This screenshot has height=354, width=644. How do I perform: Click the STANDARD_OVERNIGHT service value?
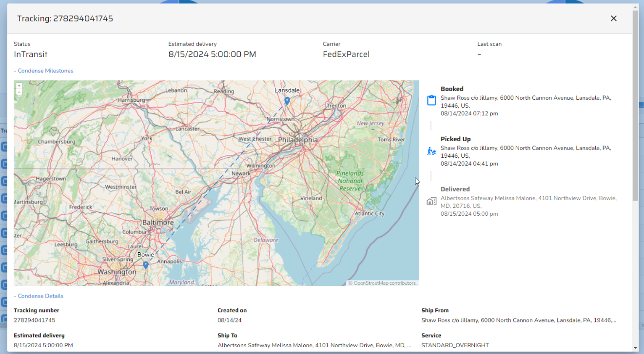(x=455, y=345)
